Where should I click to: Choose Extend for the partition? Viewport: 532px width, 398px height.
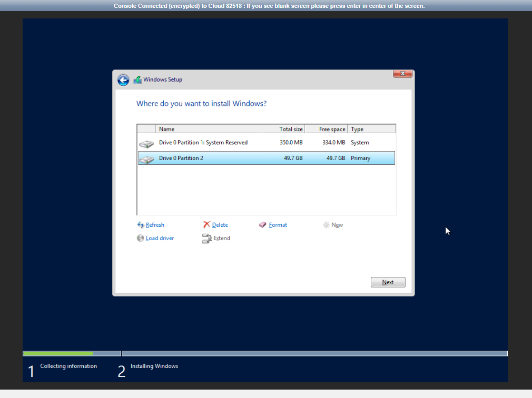222,238
